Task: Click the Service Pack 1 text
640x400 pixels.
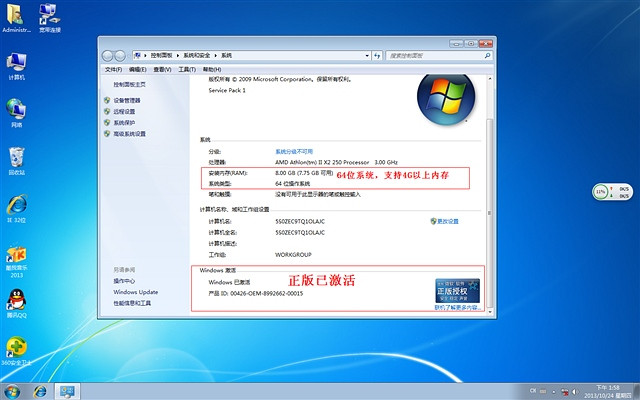Action: [x=227, y=90]
